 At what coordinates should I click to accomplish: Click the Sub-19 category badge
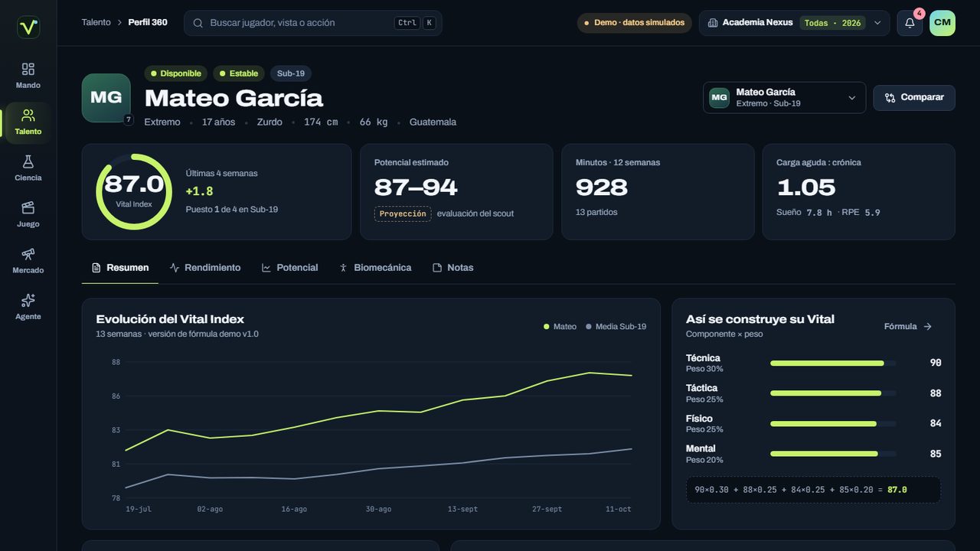pos(291,73)
